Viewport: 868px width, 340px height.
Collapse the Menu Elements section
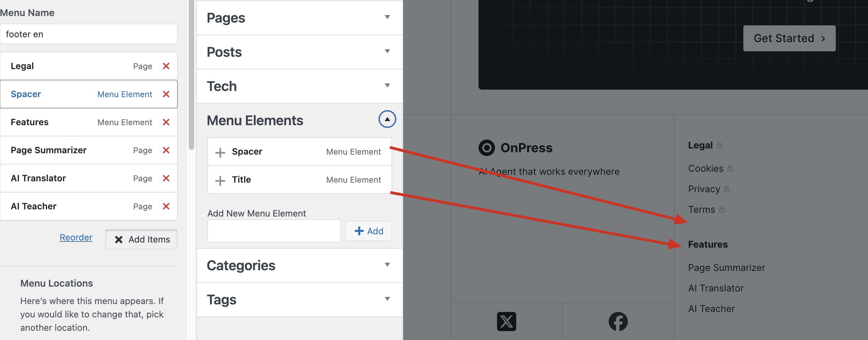pos(387,119)
